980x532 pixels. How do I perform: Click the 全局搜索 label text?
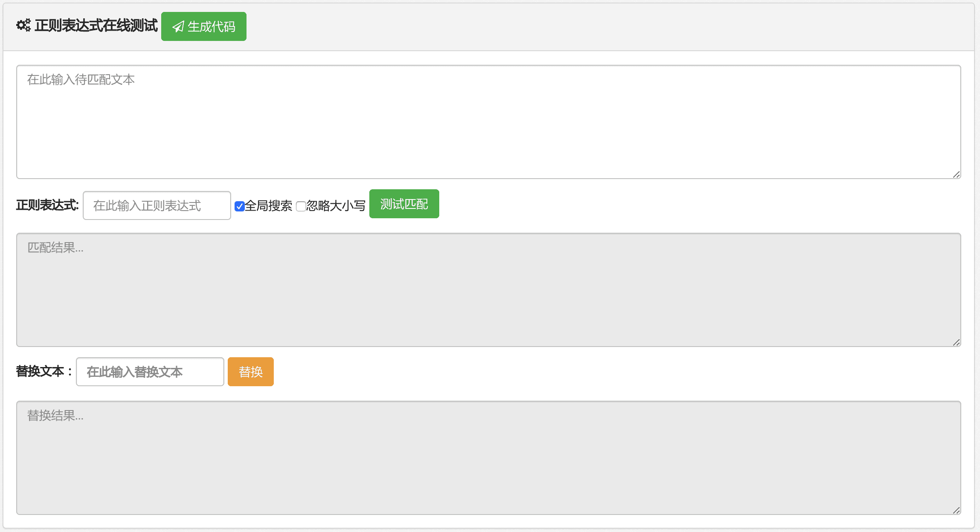coord(269,206)
